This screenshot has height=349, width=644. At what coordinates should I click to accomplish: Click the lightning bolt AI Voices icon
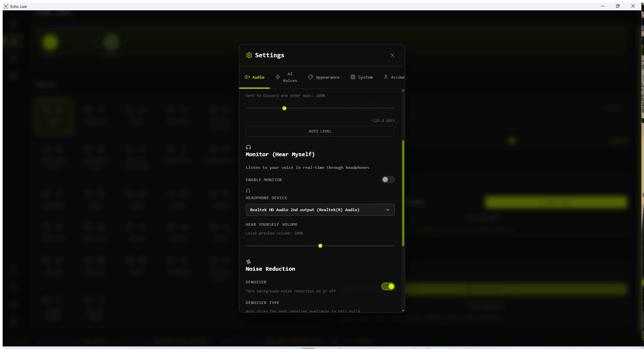[x=278, y=77]
